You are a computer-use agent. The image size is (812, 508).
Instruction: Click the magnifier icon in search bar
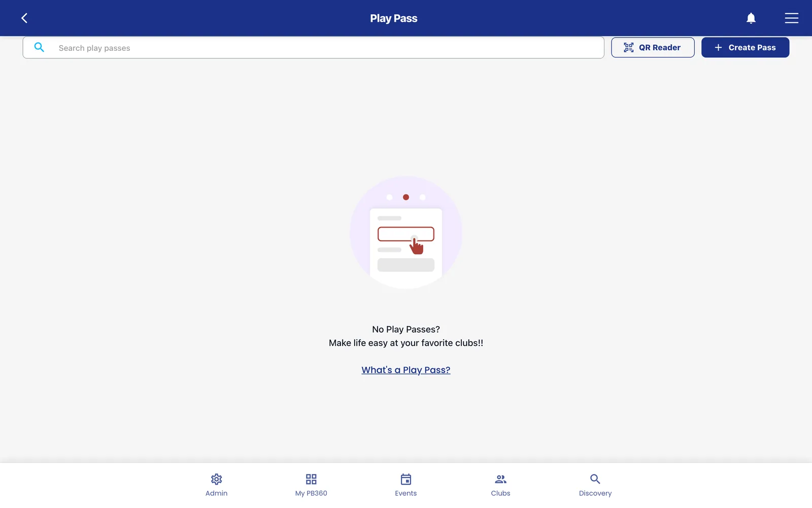tap(39, 47)
